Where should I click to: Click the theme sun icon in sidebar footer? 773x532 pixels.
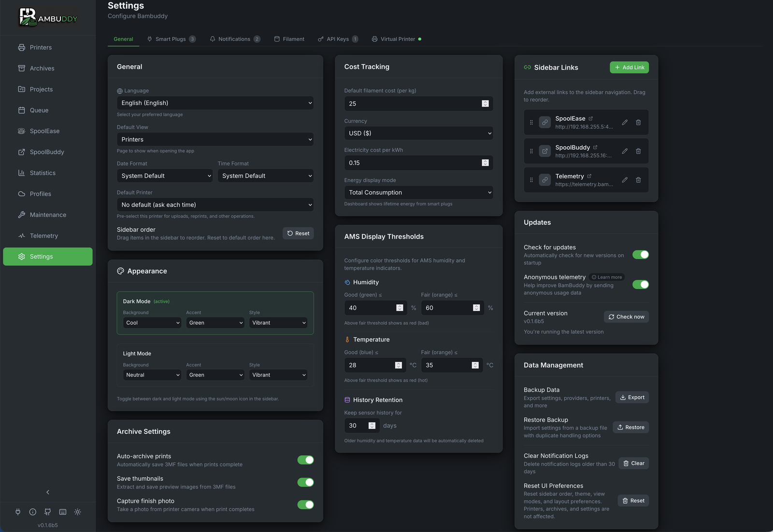coord(78,512)
